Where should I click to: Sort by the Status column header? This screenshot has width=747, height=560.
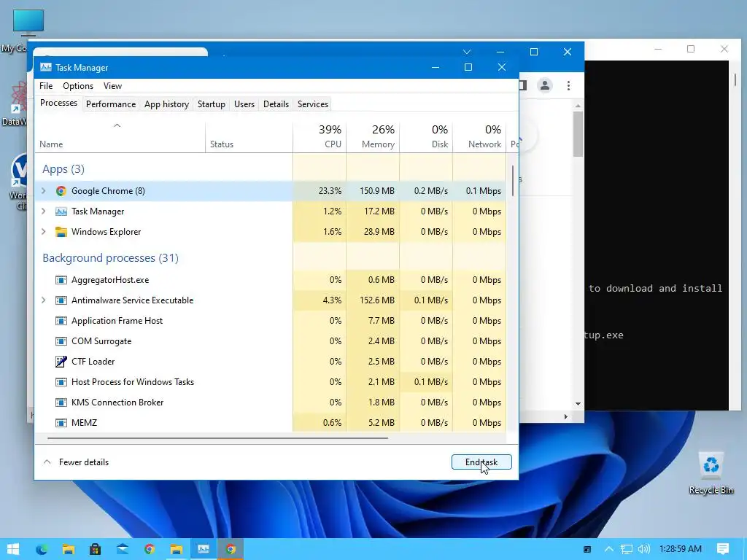[x=249, y=137]
